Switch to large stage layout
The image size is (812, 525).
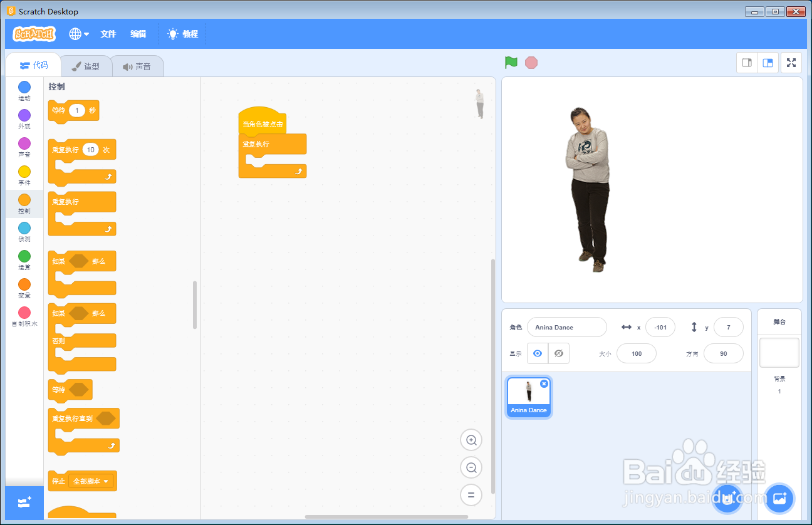coord(768,63)
